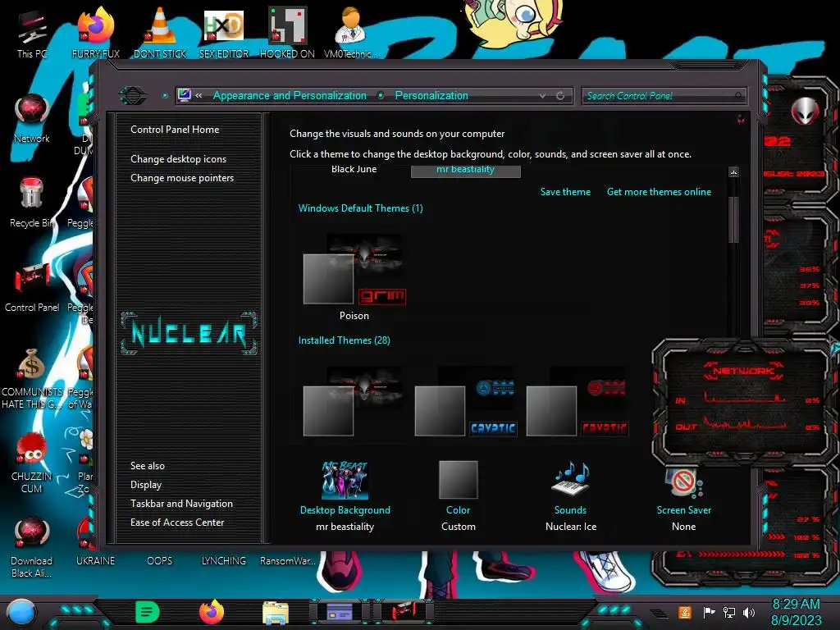Select the blue Cryptic theme thumbnail
The image size is (840, 630).
[466, 401]
